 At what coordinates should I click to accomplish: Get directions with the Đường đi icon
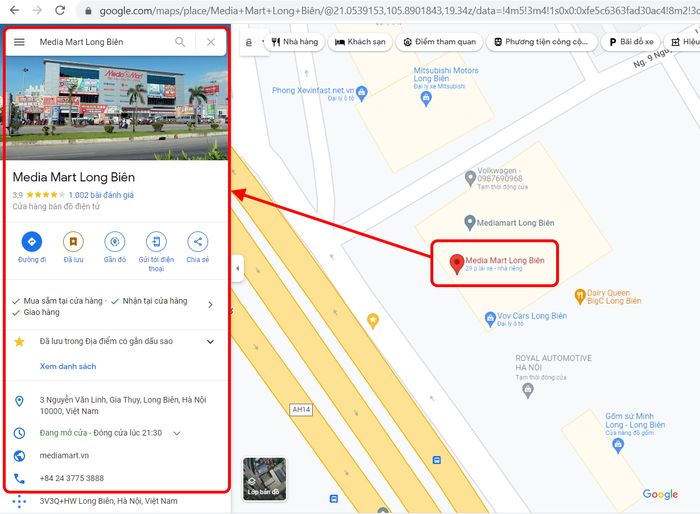[x=32, y=242]
